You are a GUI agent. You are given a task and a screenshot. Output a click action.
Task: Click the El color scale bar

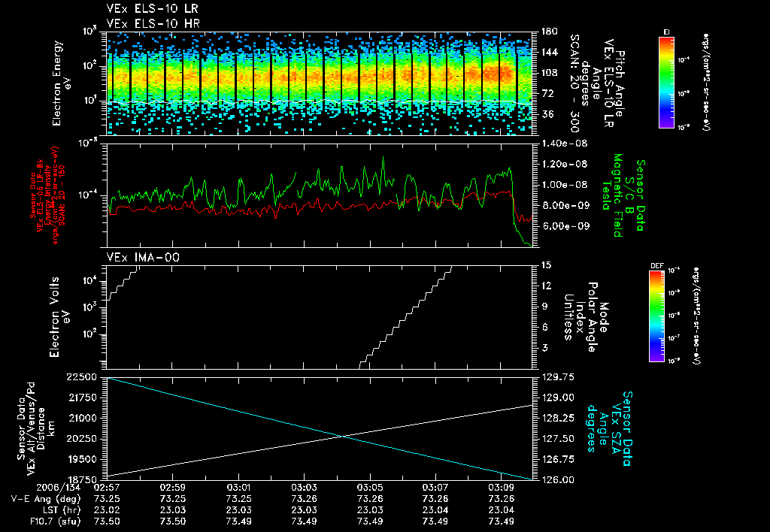click(666, 83)
